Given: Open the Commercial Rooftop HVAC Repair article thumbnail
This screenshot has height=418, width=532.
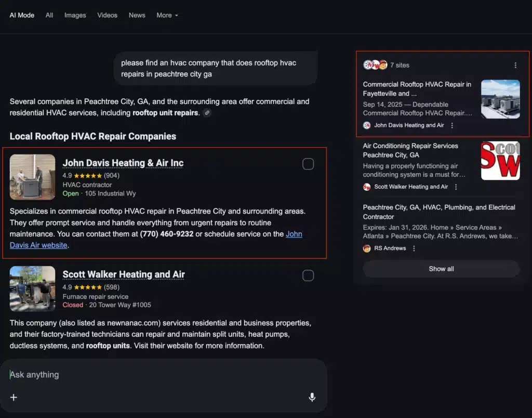Looking at the screenshot, I should [500, 99].
